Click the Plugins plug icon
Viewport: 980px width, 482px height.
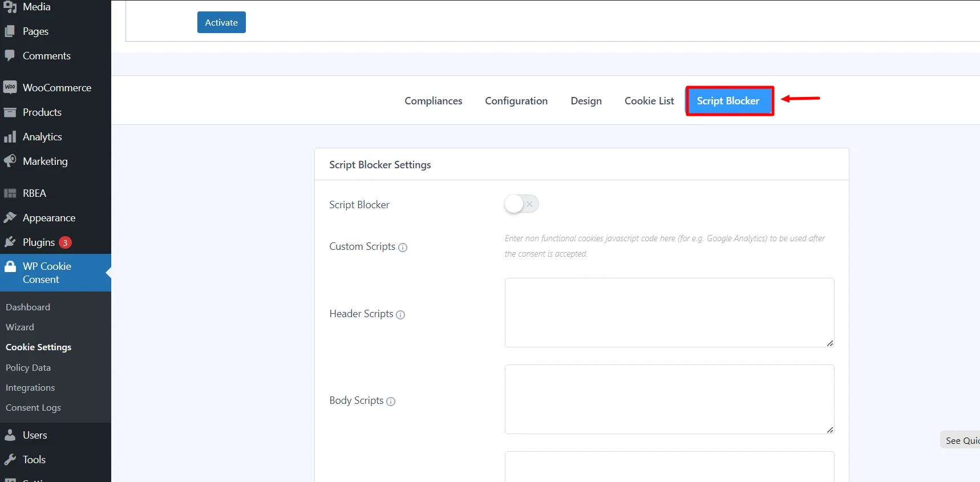10,242
